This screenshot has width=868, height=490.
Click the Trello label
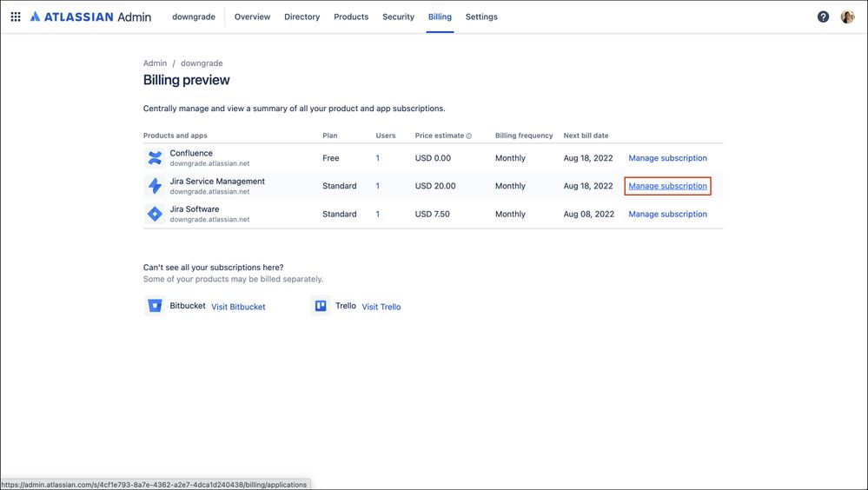click(x=346, y=306)
